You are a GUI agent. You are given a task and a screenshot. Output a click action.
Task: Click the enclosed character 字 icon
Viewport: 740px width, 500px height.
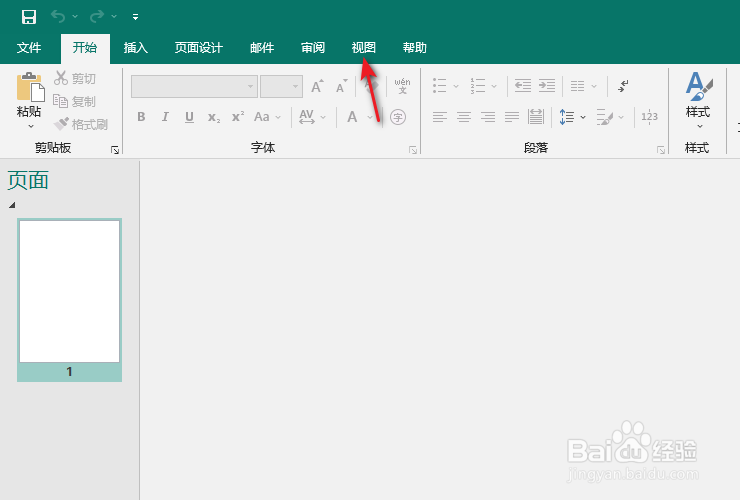(398, 117)
